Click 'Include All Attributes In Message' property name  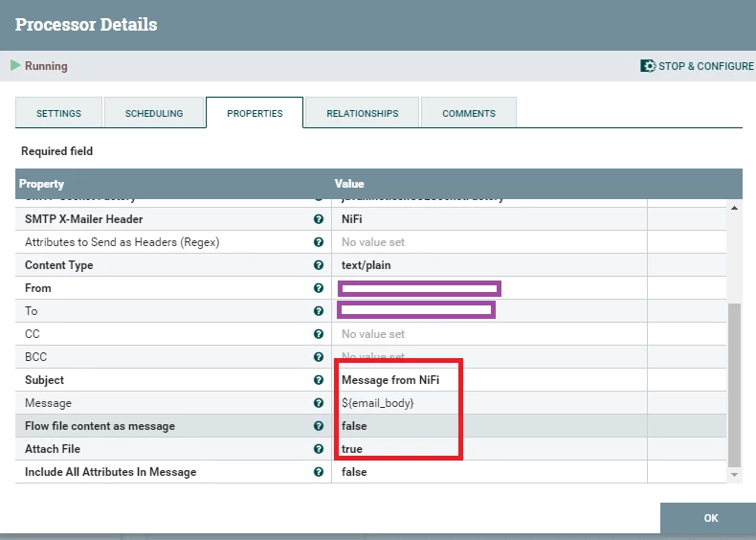click(110, 472)
